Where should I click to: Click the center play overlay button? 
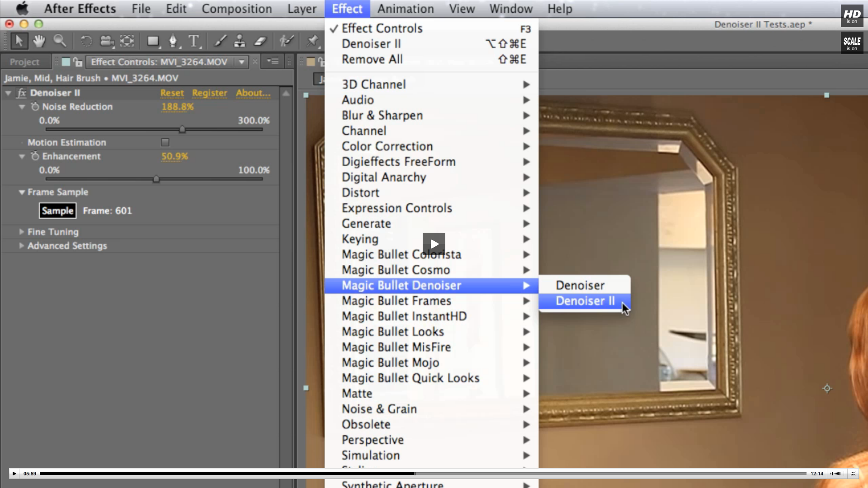coord(434,244)
